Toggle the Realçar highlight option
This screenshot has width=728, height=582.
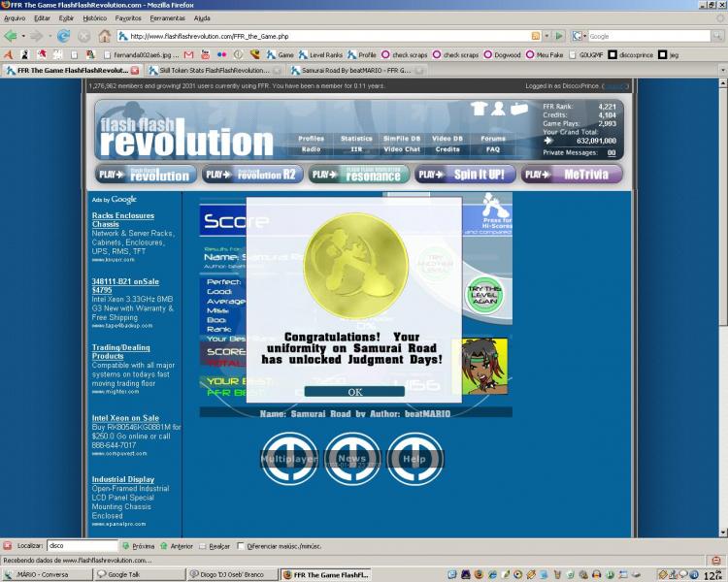[215, 546]
